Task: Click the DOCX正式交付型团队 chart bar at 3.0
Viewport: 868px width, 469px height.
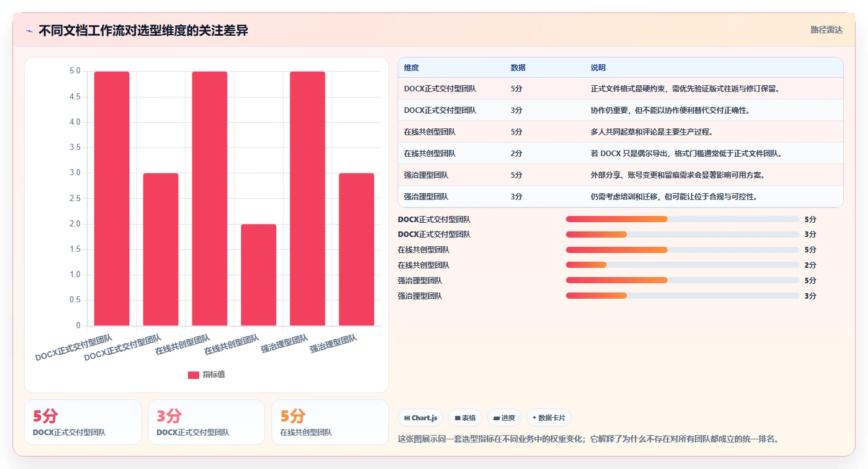Action: pos(161,249)
